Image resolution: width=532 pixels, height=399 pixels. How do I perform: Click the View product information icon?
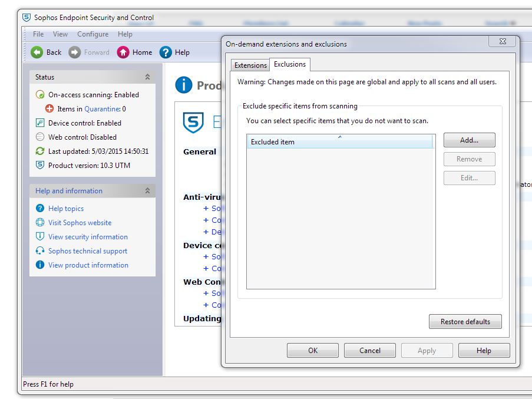pyautogui.click(x=40, y=265)
